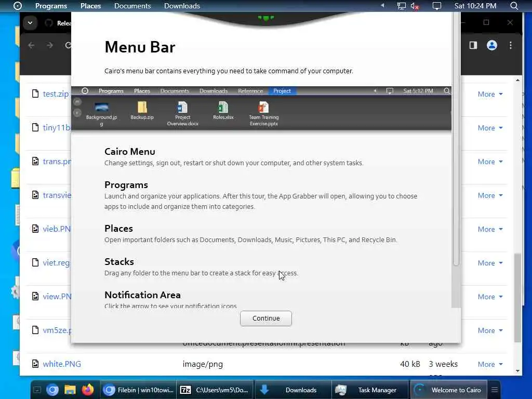This screenshot has height=399, width=532.
Task: Open the Downloads stack in menu bar
Action: point(182,6)
